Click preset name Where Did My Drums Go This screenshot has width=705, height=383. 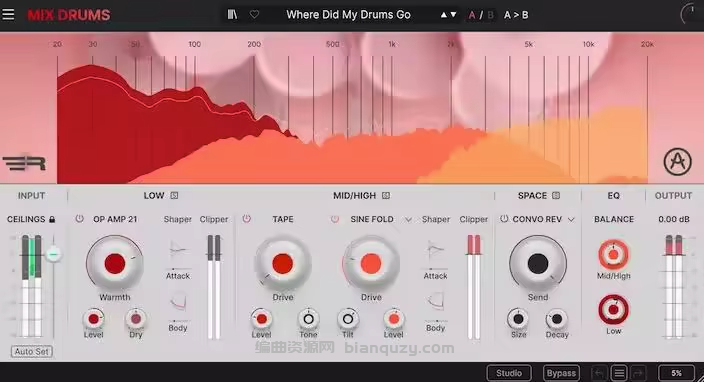pos(348,15)
